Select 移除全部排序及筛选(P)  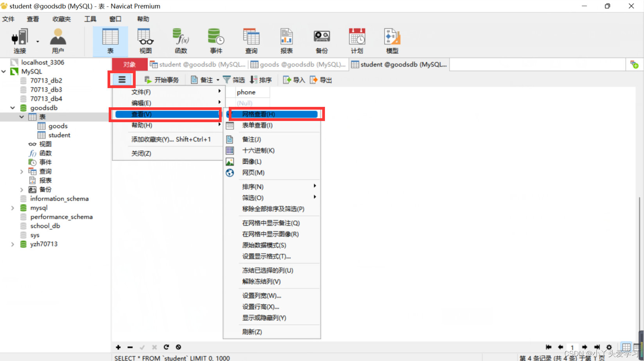[x=272, y=209]
